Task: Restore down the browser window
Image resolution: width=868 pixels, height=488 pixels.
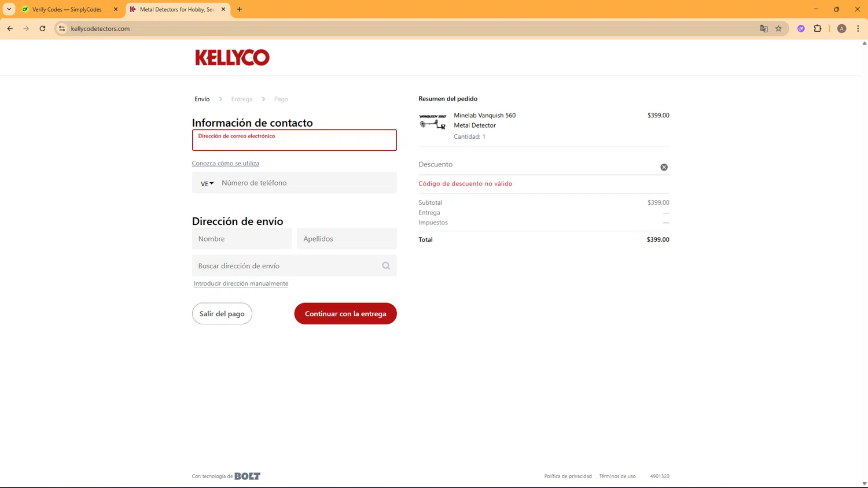Action: pos(837,9)
